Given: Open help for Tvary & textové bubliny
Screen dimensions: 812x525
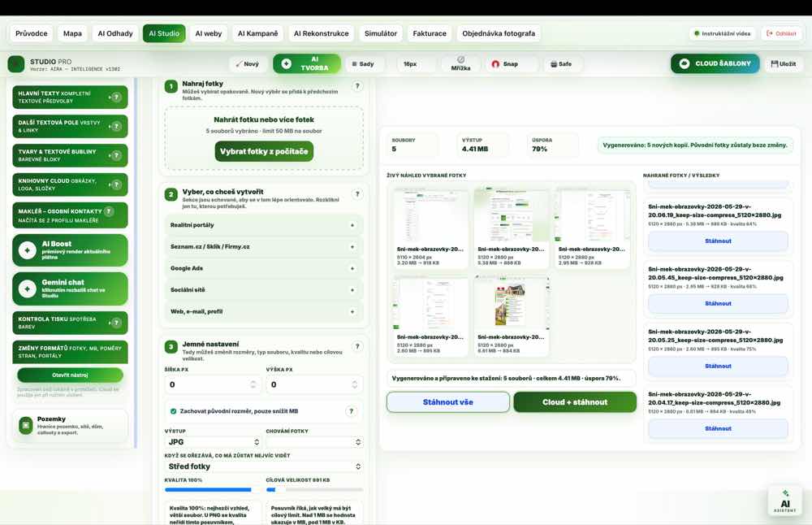Looking at the screenshot, I should click(x=116, y=155).
